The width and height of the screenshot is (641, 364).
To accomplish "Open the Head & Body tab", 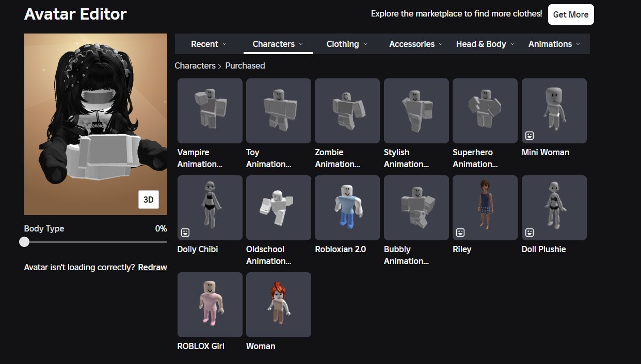I will (485, 44).
